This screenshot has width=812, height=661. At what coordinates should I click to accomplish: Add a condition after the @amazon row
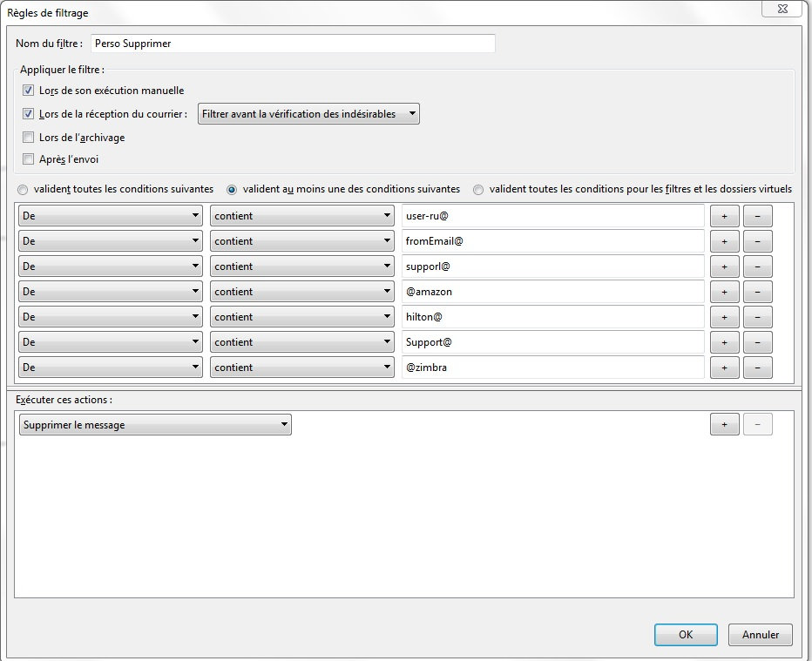tap(724, 292)
